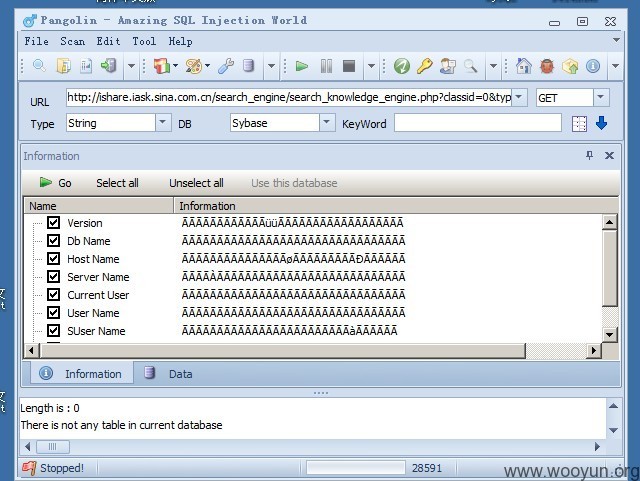Click Select all
This screenshot has height=481, width=640.
tap(117, 183)
